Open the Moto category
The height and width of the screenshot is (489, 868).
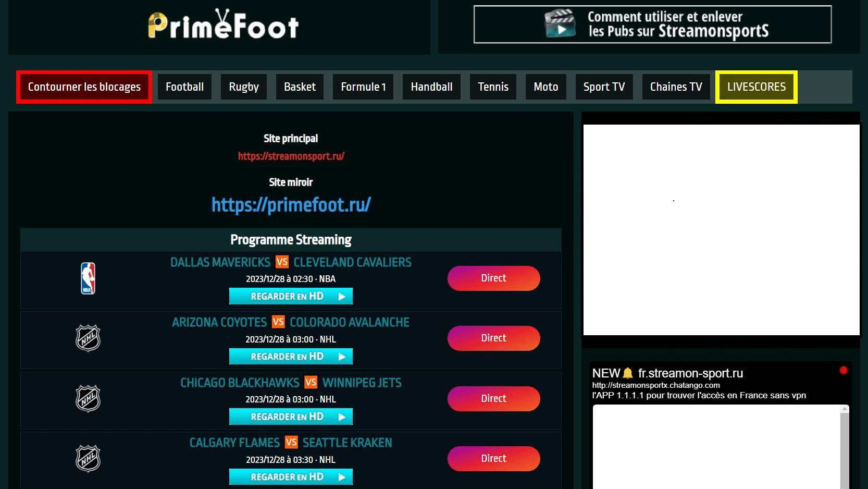point(545,87)
